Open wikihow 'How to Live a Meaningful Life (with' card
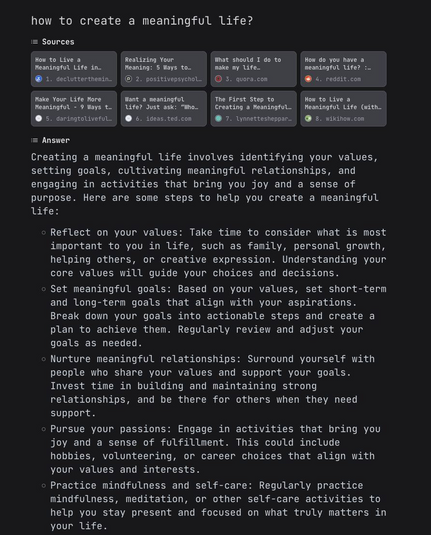The image size is (431, 535). point(344,109)
